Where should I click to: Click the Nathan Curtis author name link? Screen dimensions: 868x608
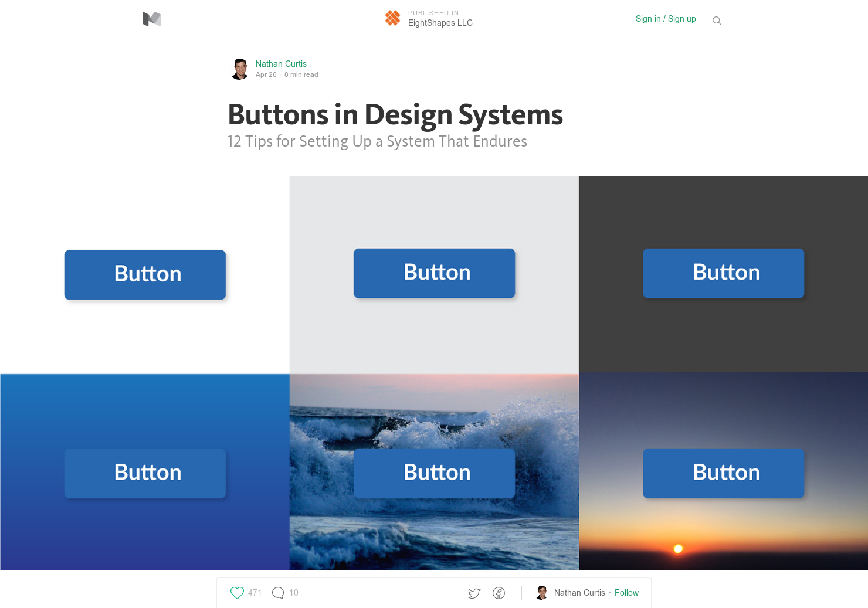pyautogui.click(x=281, y=64)
